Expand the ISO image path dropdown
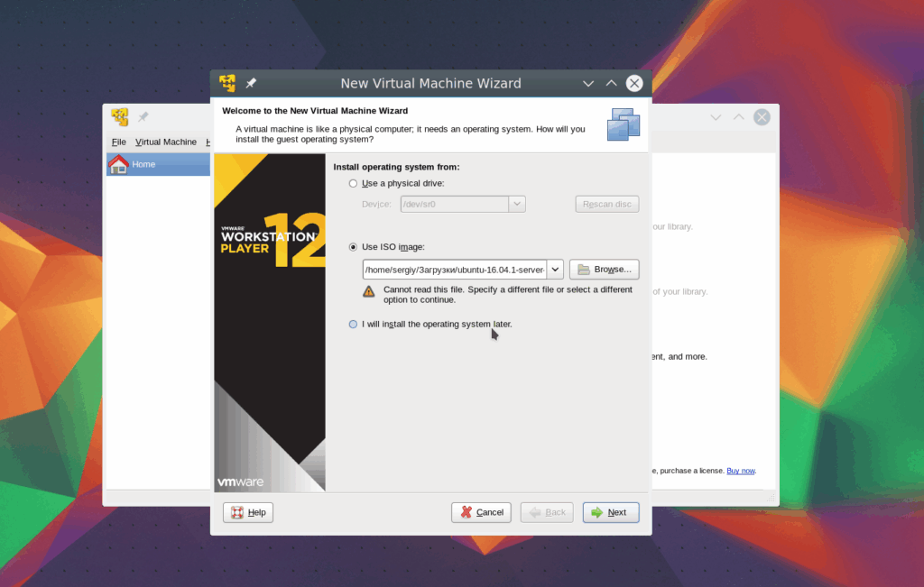The image size is (924, 587). [555, 270]
